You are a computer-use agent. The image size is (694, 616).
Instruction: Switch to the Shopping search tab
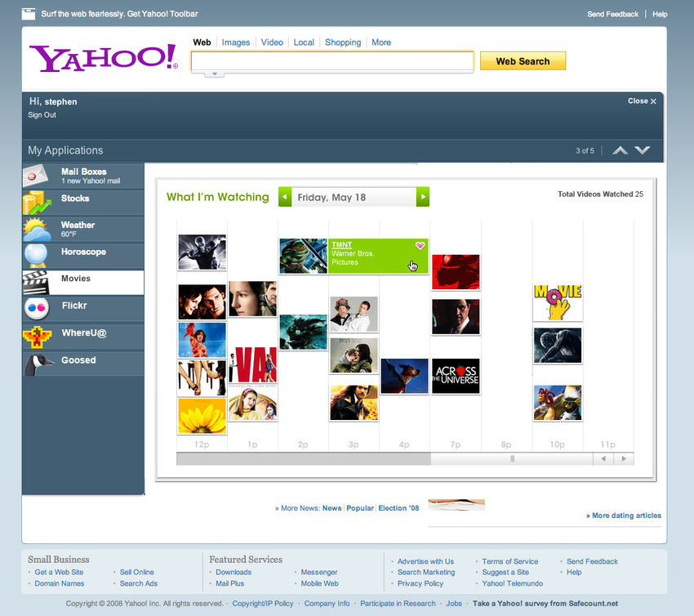tap(343, 42)
